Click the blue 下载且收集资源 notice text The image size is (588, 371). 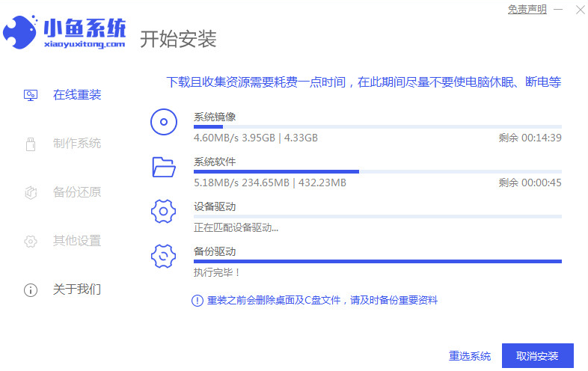coord(364,82)
